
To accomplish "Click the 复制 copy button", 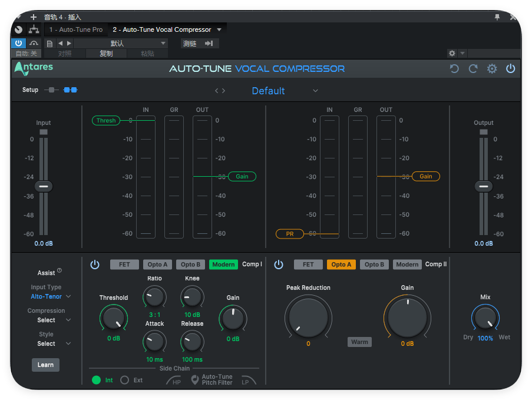I will [x=106, y=54].
